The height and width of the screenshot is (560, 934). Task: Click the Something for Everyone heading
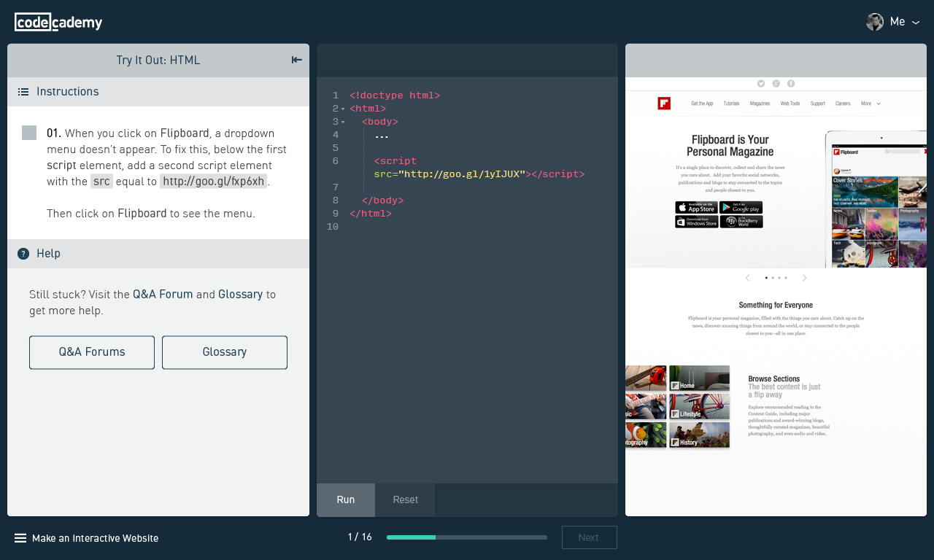(776, 306)
